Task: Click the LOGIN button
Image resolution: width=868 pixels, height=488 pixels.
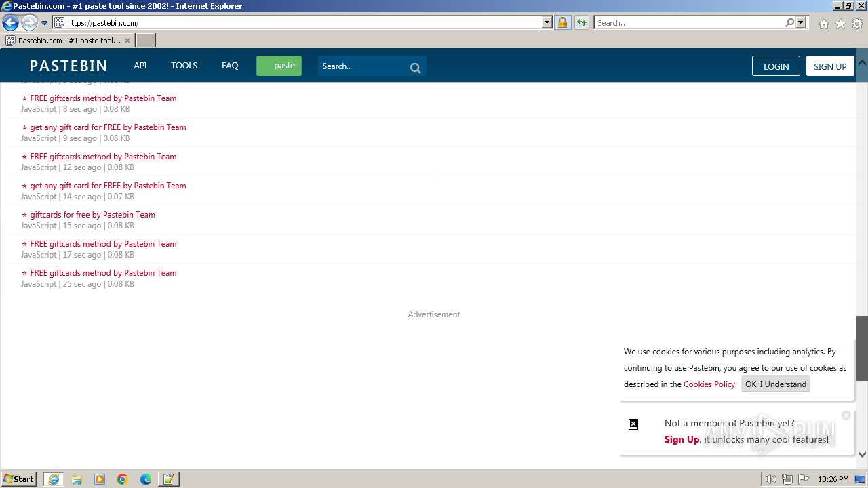Action: [x=776, y=66]
